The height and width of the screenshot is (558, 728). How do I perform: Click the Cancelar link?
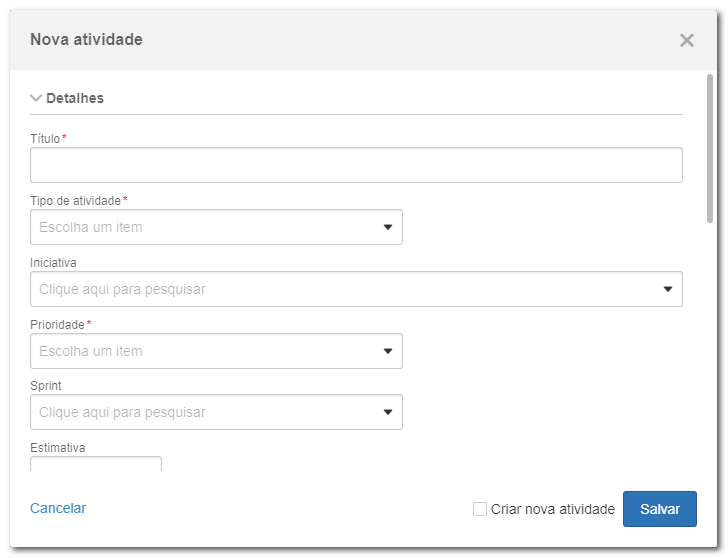tap(58, 508)
